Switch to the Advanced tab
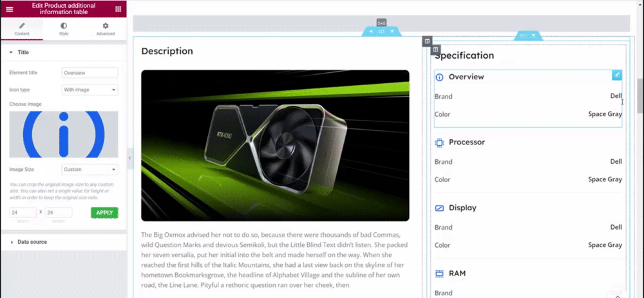Image resolution: width=644 pixels, height=298 pixels. 106,29
